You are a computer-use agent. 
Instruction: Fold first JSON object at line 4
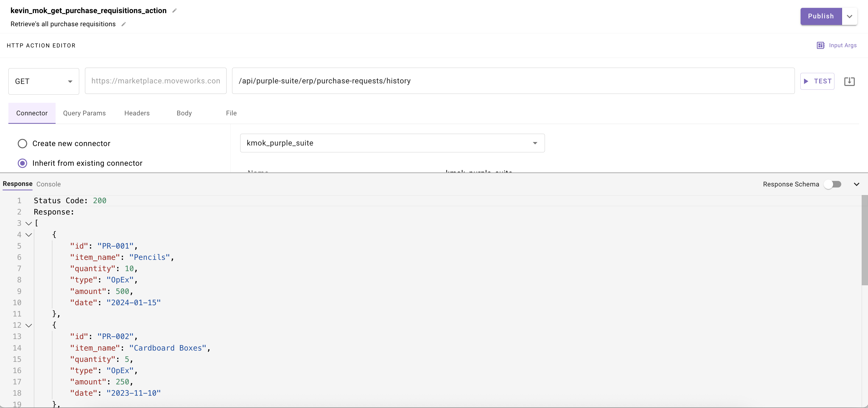[29, 235]
